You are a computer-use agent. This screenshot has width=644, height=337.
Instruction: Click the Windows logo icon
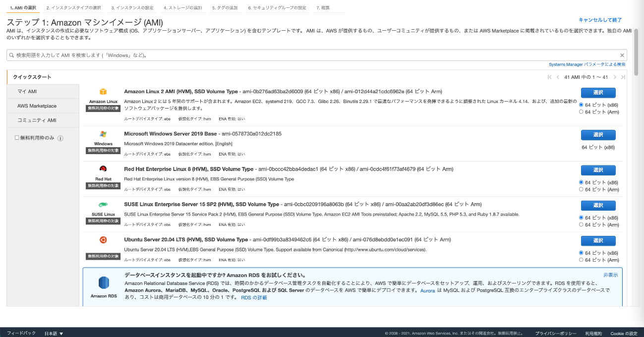pos(103,134)
